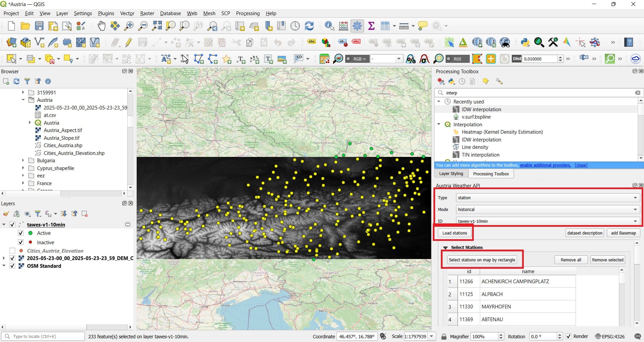The image size is (644, 342).
Task: Collapse the Select Stations section
Action: 446,248
